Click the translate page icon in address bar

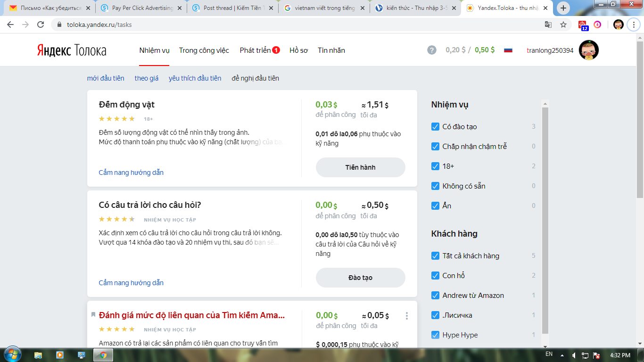pyautogui.click(x=548, y=25)
